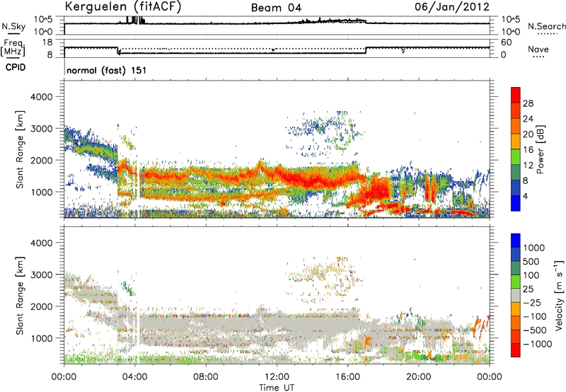
Task: Click the blue top swatch of the Velocity colorbar
Action: (x=516, y=241)
